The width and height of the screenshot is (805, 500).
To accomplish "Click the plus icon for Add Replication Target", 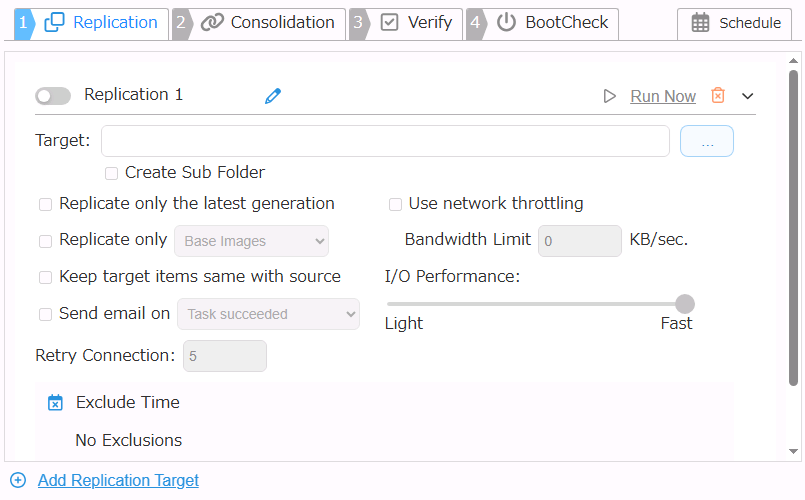I will tap(17, 480).
